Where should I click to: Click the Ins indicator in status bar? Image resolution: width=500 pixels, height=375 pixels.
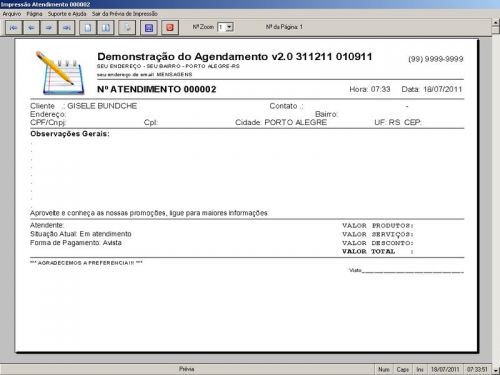click(x=420, y=369)
